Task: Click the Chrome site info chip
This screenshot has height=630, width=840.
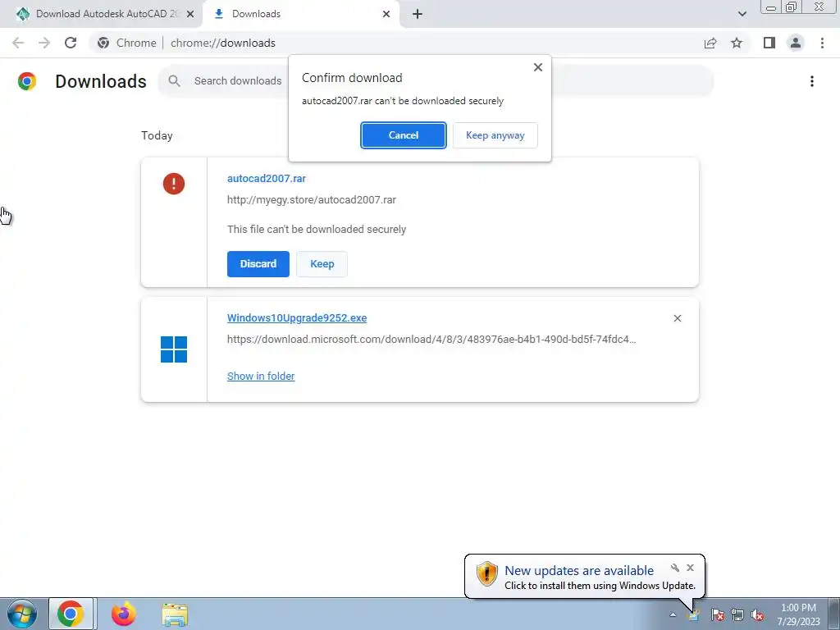Action: [x=127, y=43]
